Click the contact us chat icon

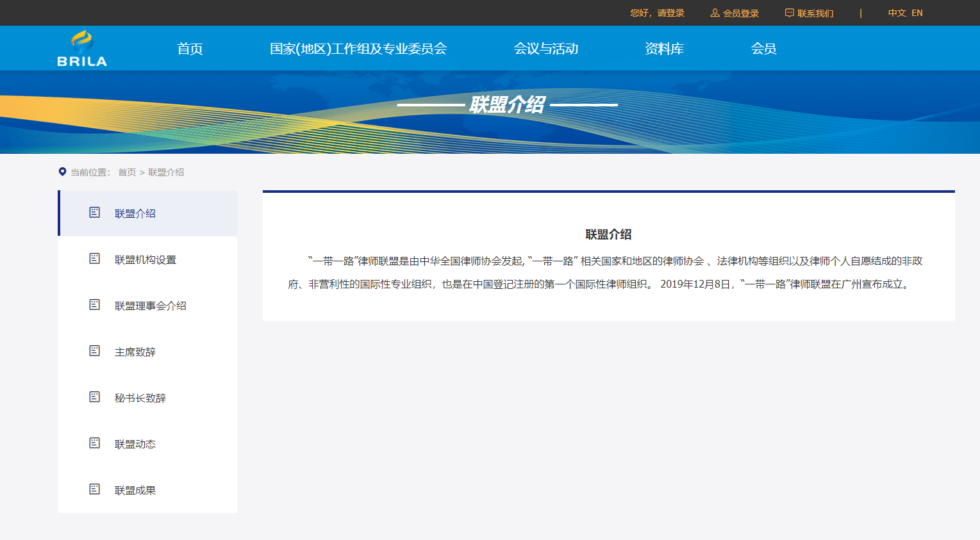pyautogui.click(x=789, y=13)
